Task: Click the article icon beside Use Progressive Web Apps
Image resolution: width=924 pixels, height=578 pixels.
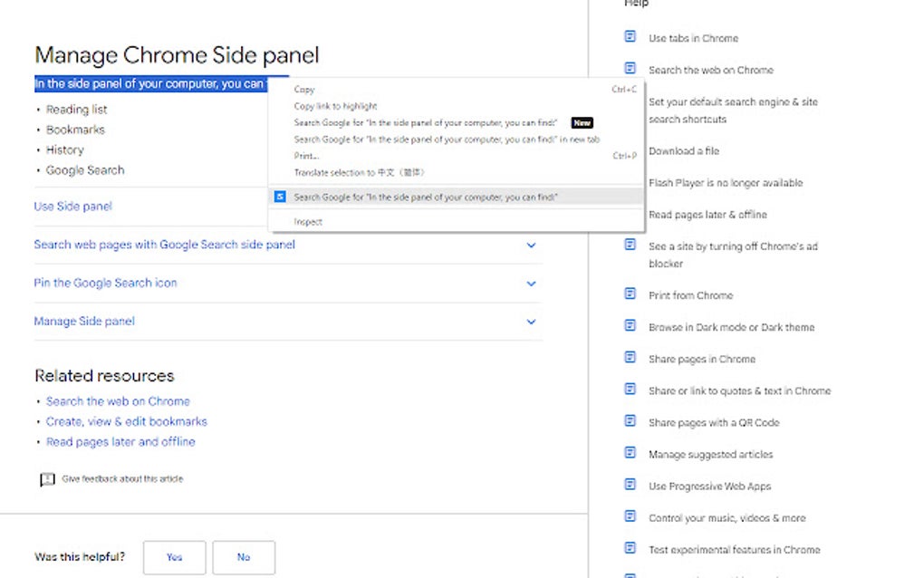Action: coord(630,485)
